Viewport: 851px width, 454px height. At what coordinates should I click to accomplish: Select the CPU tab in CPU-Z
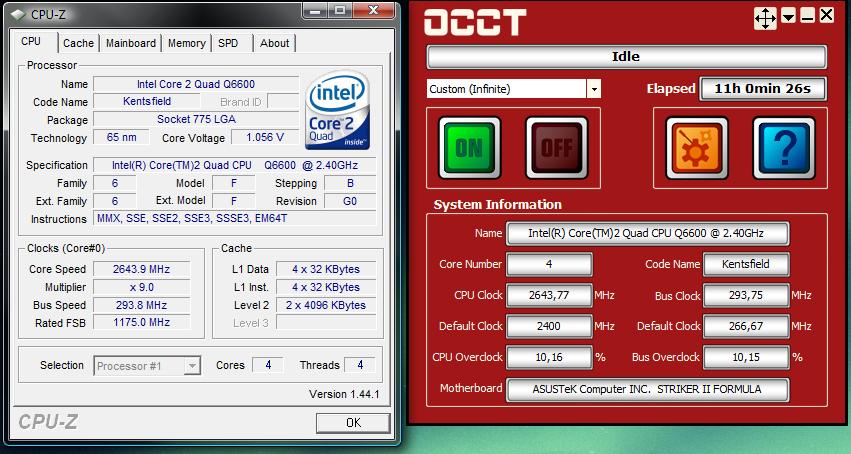[31, 41]
